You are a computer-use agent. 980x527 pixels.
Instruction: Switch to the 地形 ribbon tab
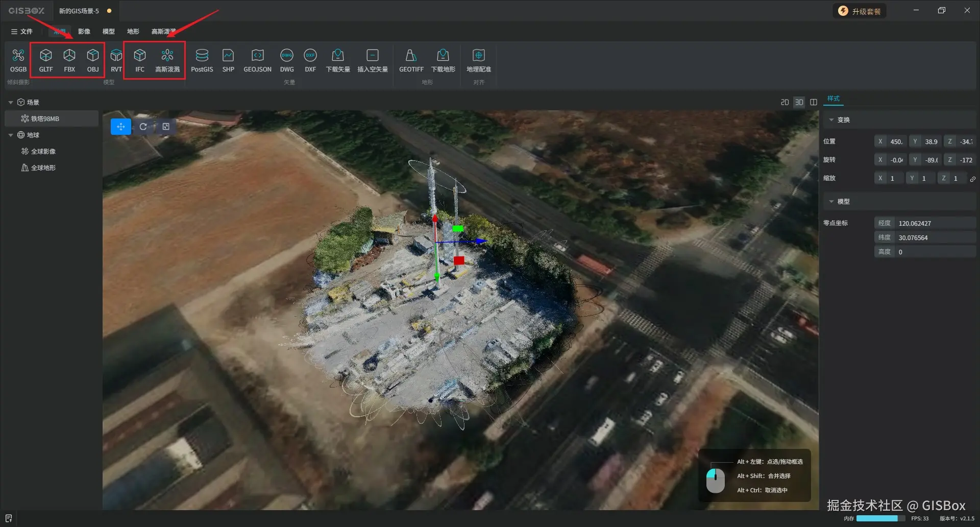tap(133, 32)
